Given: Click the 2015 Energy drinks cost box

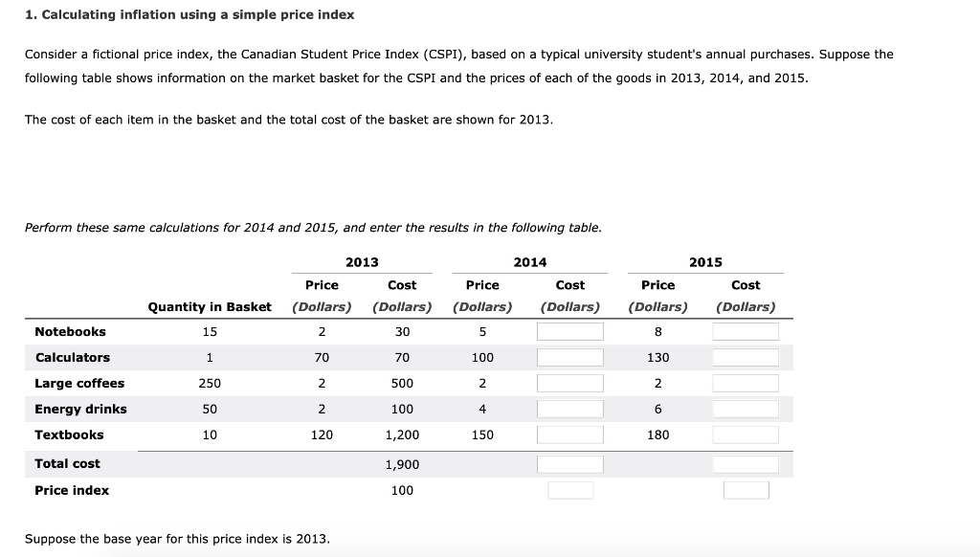Looking at the screenshot, I should 746,408.
